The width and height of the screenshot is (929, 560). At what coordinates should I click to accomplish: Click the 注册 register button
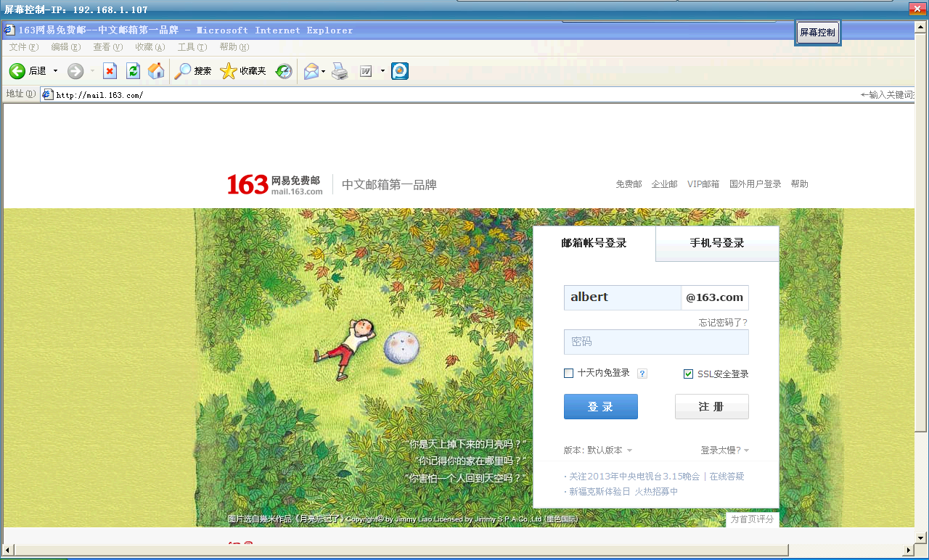[712, 407]
